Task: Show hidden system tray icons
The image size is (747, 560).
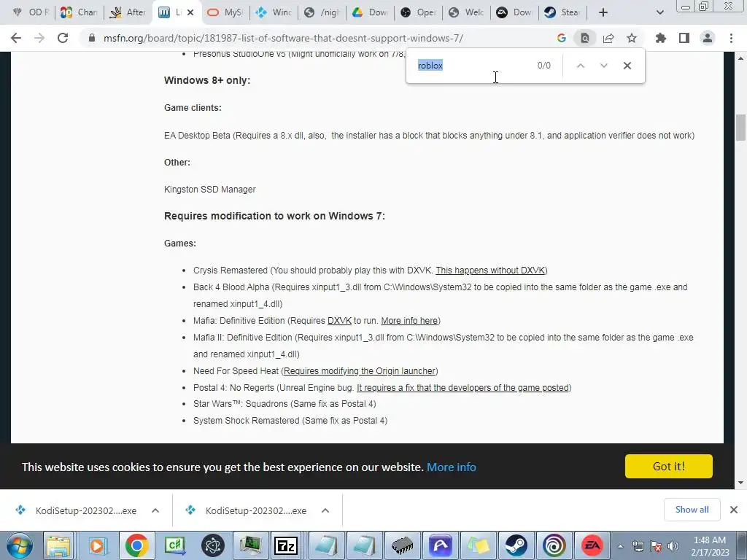Action: 620,546
